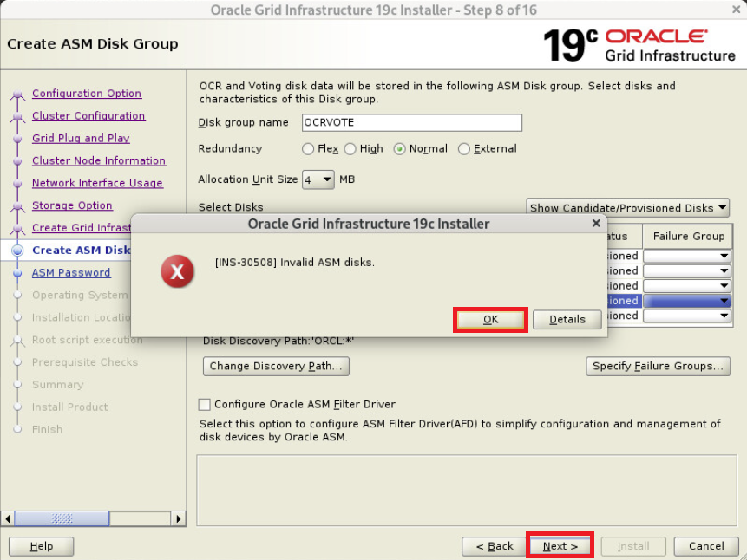Screen dimensions: 747x560
Task: Open last row Failure Group dropdown
Action: pos(687,316)
